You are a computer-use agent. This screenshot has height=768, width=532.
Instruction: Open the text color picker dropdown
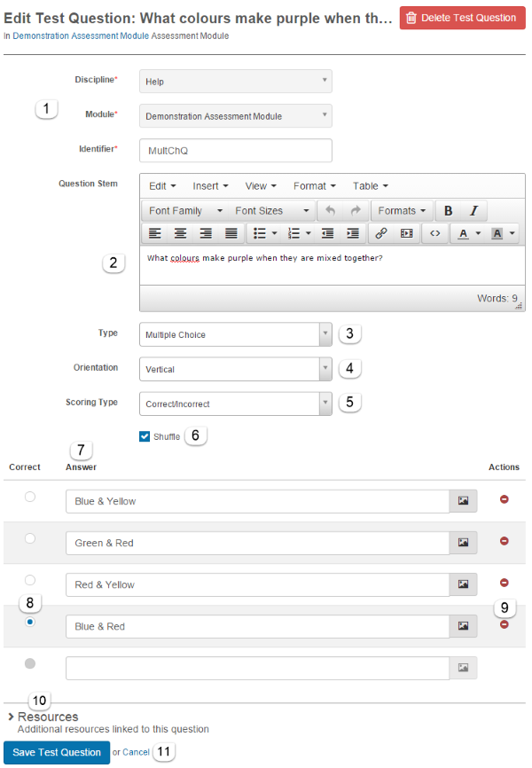click(x=477, y=233)
